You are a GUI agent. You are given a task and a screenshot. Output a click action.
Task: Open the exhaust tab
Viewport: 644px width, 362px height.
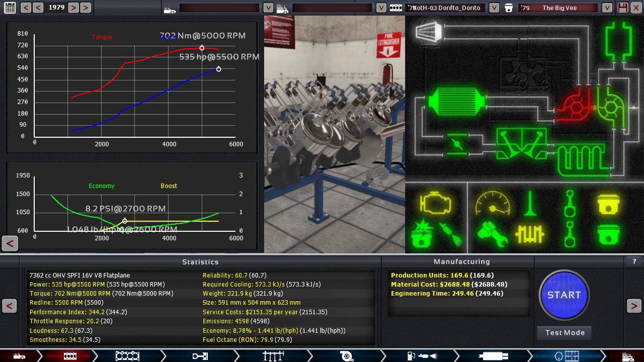tap(493, 356)
